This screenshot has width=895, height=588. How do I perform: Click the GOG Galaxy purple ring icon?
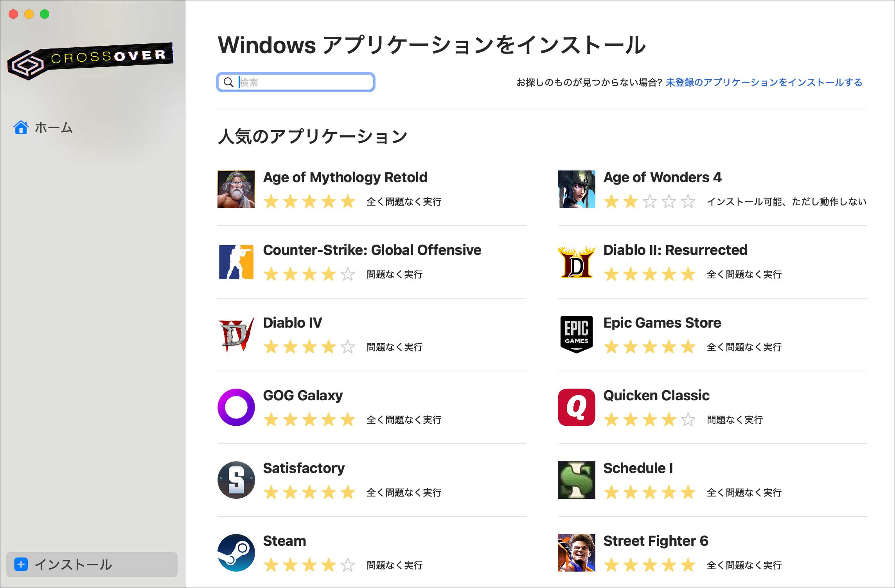pos(236,407)
